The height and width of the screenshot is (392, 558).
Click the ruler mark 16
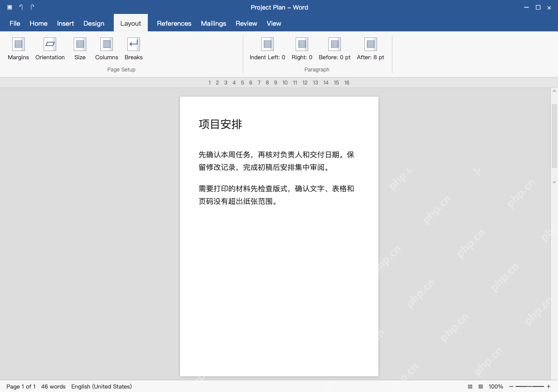(x=347, y=83)
